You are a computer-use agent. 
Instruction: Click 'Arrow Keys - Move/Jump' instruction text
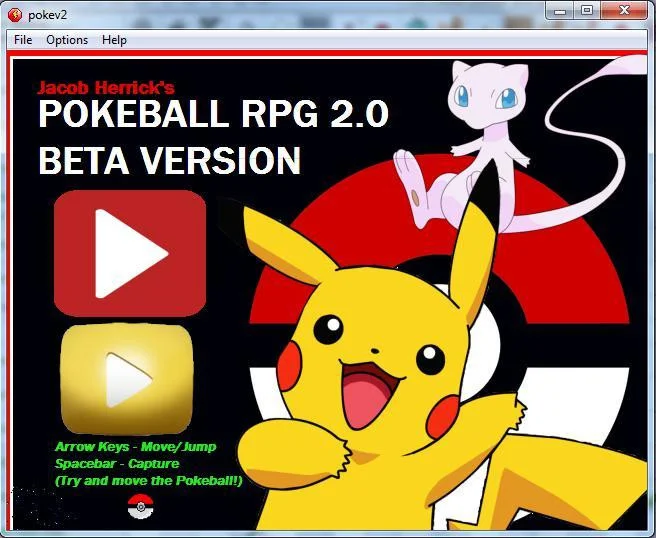tap(136, 446)
